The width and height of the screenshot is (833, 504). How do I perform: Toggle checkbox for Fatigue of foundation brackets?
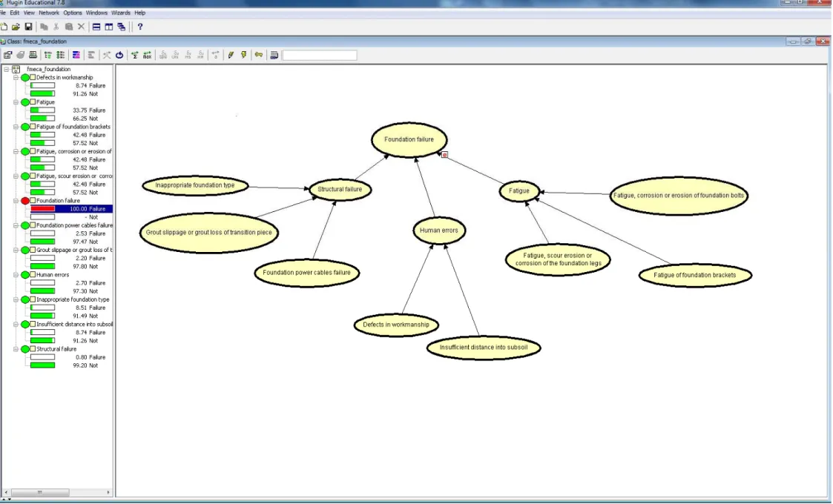[33, 127]
